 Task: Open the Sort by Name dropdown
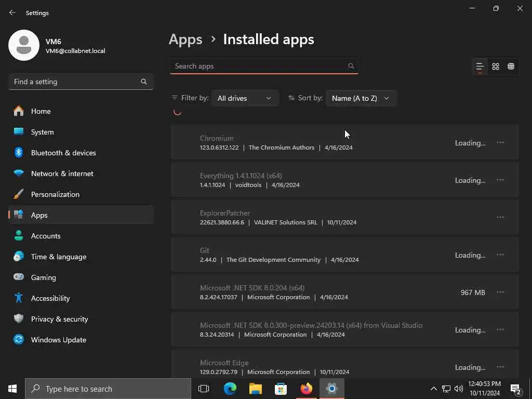[361, 98]
